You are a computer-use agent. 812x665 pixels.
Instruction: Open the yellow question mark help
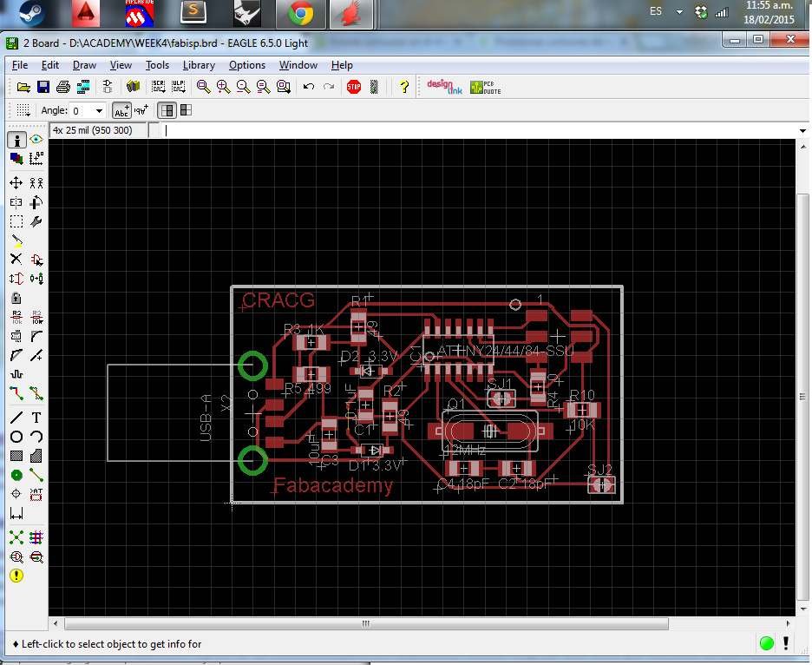[404, 87]
